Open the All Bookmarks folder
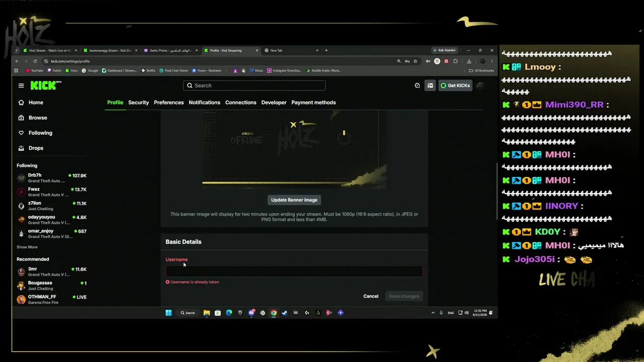 481,70
